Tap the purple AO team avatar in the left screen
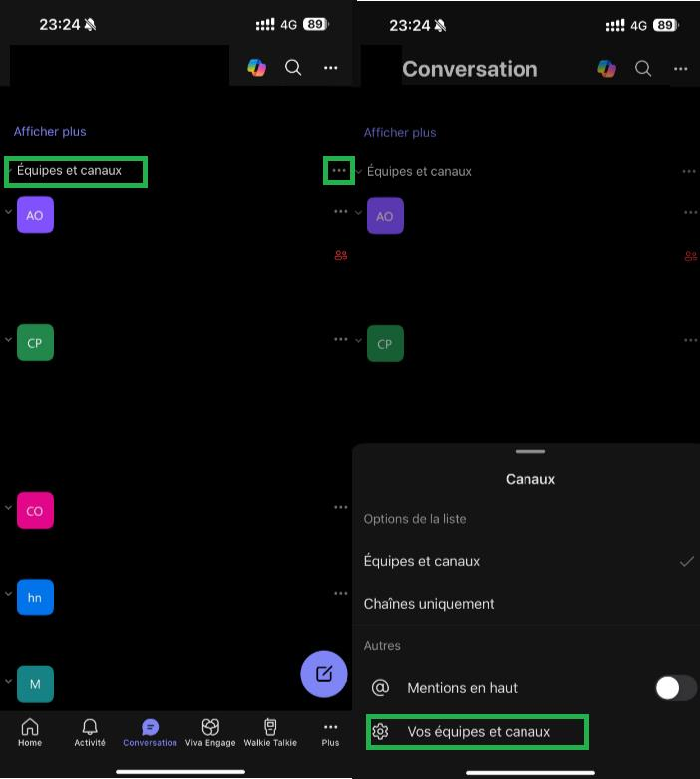The image size is (700, 779). pos(35,215)
